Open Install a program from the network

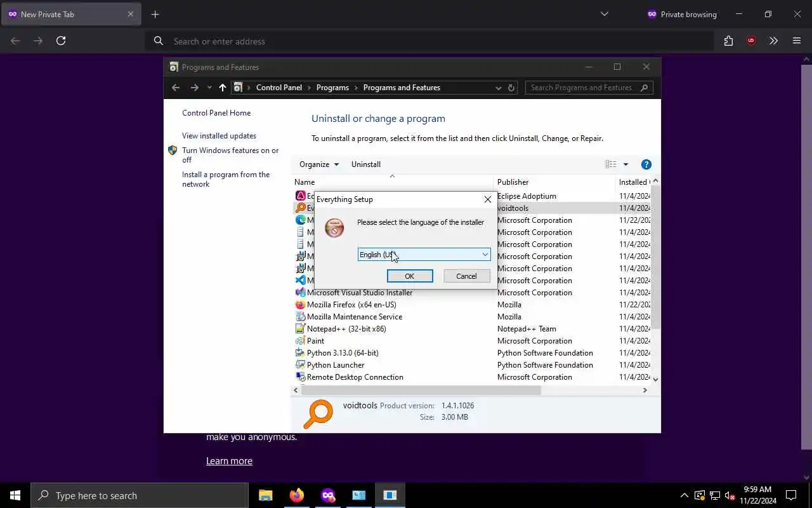(x=226, y=179)
